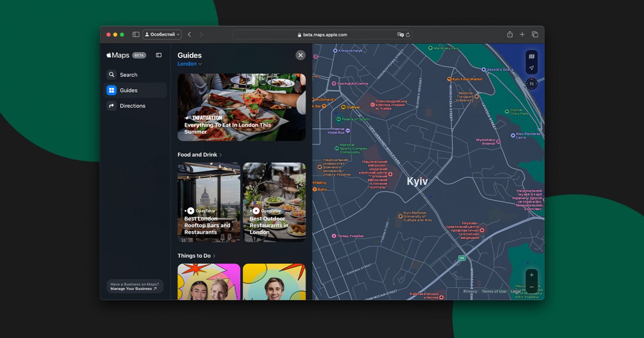Image resolution: width=644 pixels, height=338 pixels.
Task: Select Mystetskyi Arsenal on the map
Action: 499,142
